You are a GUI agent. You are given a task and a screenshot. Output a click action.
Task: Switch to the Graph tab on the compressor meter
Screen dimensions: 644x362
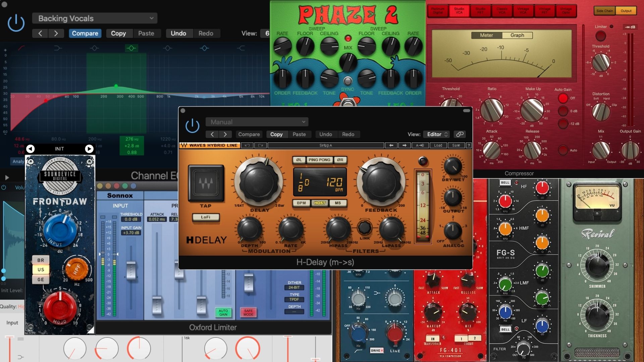pyautogui.click(x=518, y=35)
